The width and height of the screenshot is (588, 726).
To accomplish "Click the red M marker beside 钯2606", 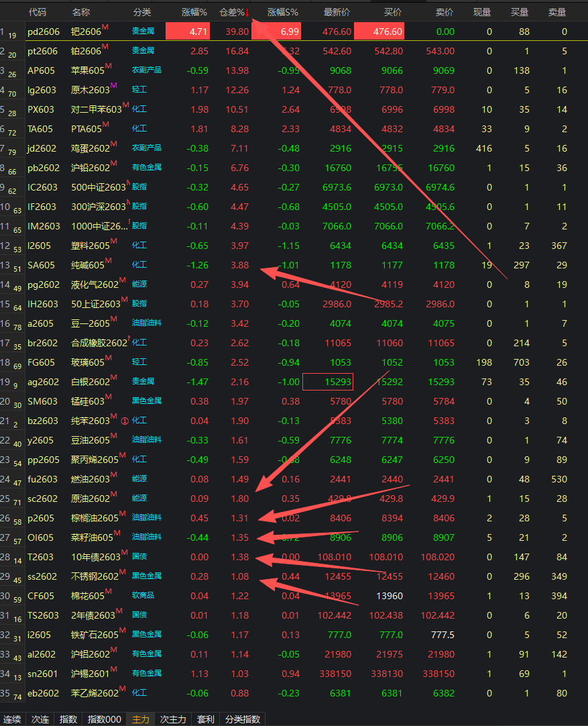I will [106, 28].
